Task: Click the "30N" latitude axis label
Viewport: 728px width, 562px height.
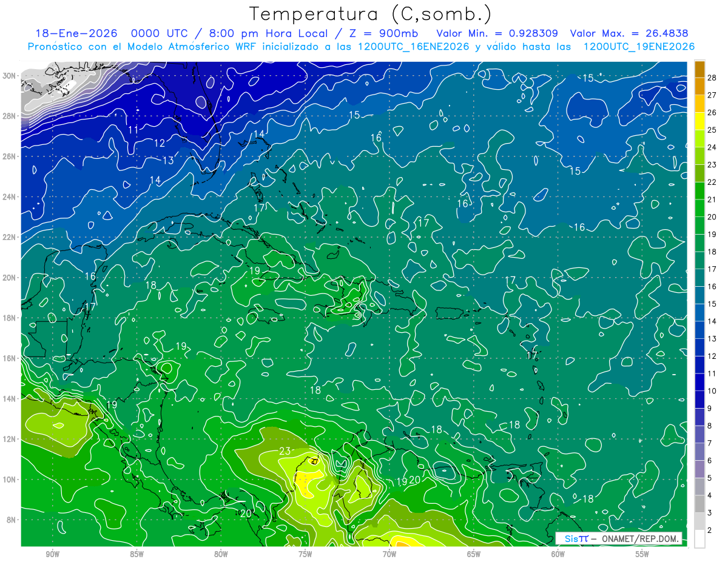Action: click(x=9, y=76)
